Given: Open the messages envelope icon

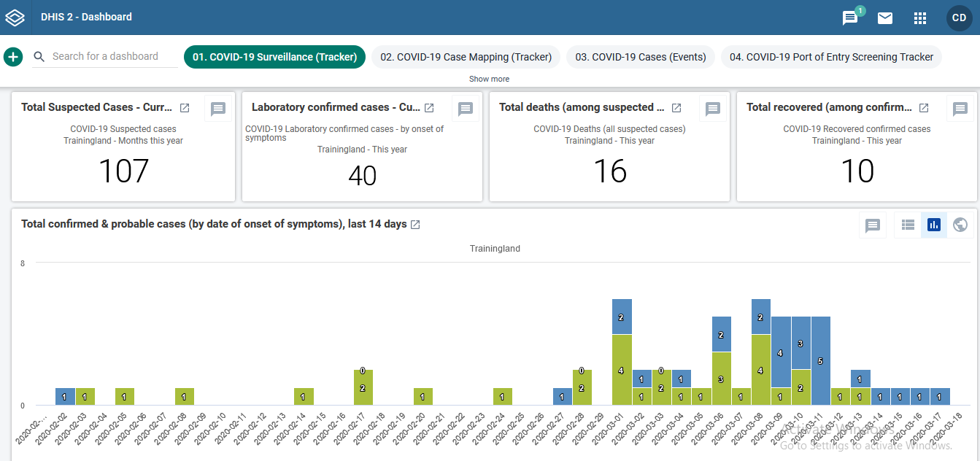Looking at the screenshot, I should click(x=885, y=18).
